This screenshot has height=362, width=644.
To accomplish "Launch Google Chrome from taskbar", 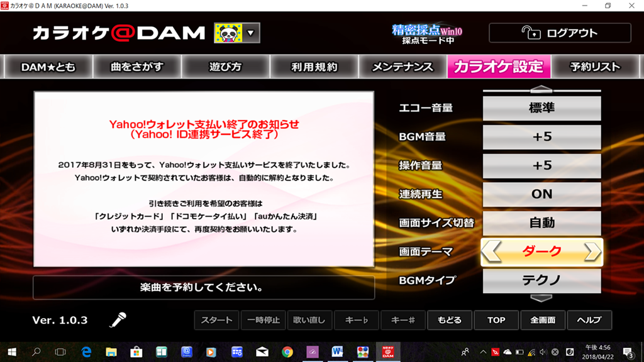I will (287, 352).
